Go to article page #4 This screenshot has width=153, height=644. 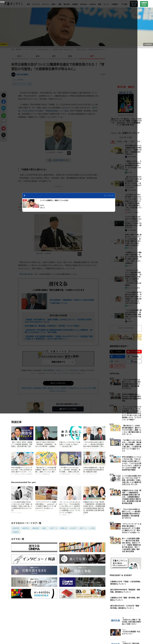point(37,56)
